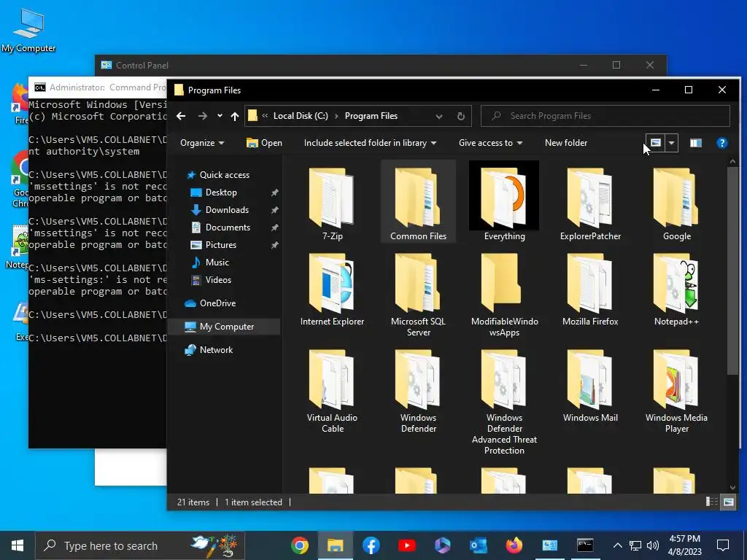This screenshot has width=747, height=560.
Task: Select the Internet Explorer folder
Action: (x=332, y=289)
